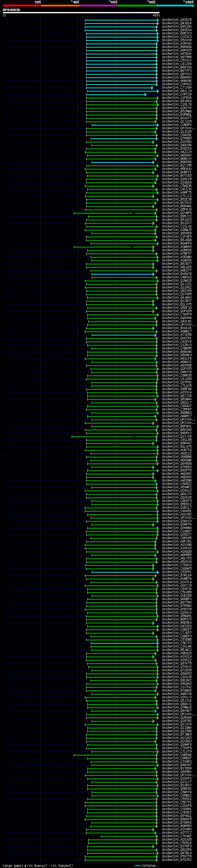This screenshot has height=868, width=197.
Task: Click the UniRef100_A7NF97 entry
Action: tap(177, 253)
